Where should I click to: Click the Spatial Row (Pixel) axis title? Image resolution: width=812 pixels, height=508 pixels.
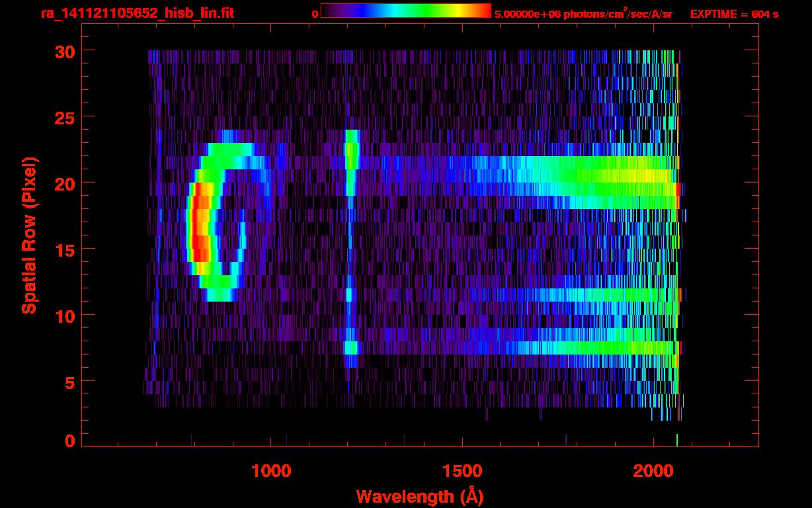click(28, 235)
